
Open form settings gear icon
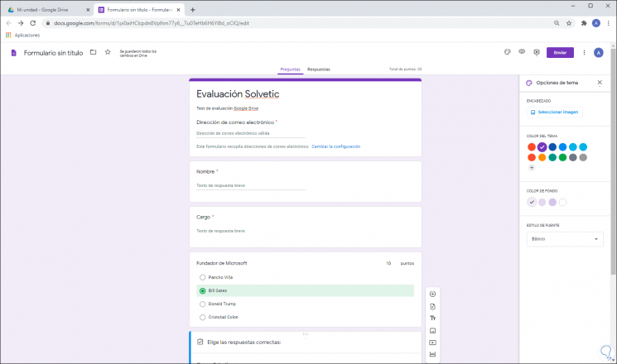tap(537, 52)
